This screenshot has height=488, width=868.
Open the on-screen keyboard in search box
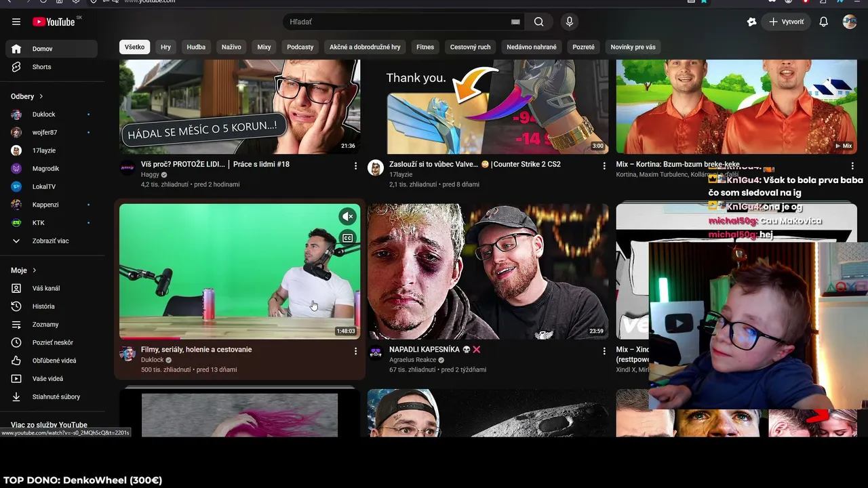point(515,22)
